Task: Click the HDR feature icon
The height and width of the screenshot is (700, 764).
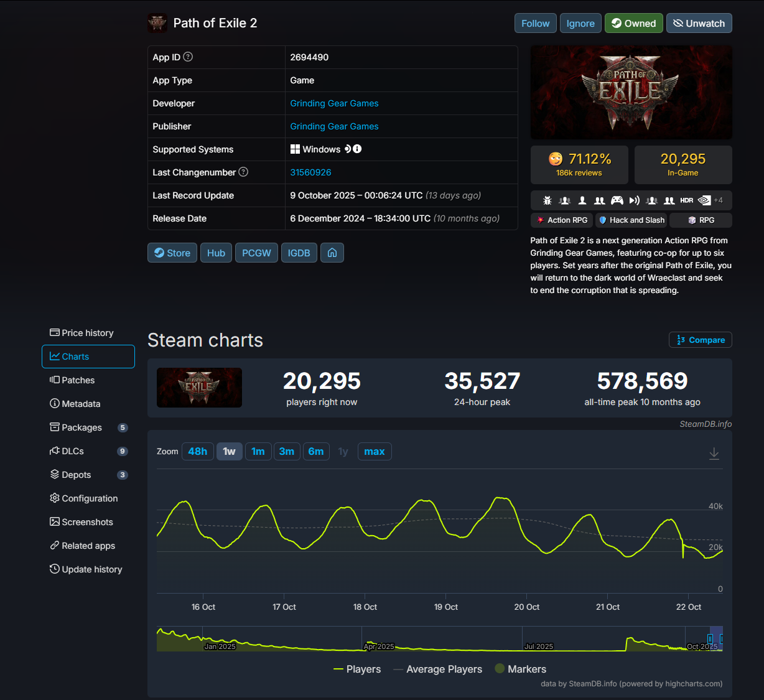Action: tap(687, 200)
